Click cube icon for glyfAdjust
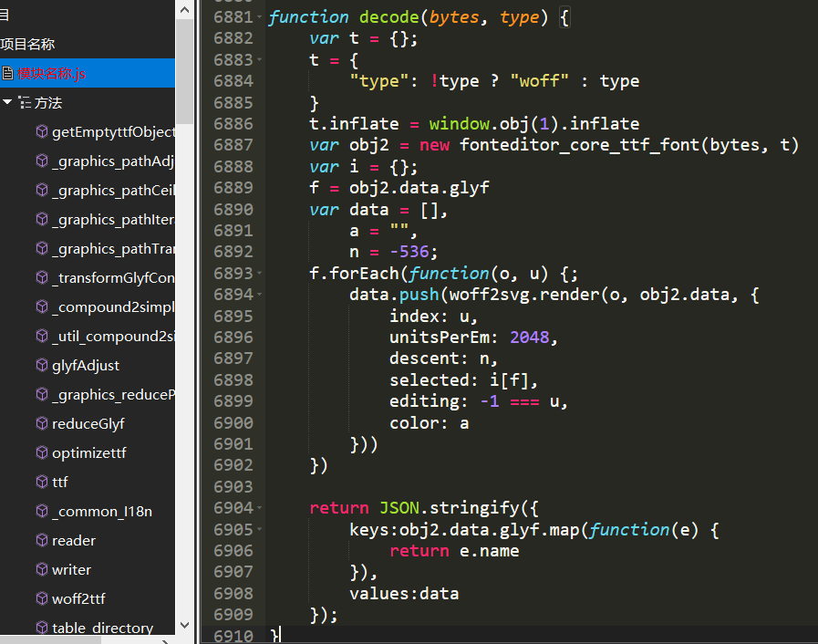The width and height of the screenshot is (818, 644). [x=42, y=365]
